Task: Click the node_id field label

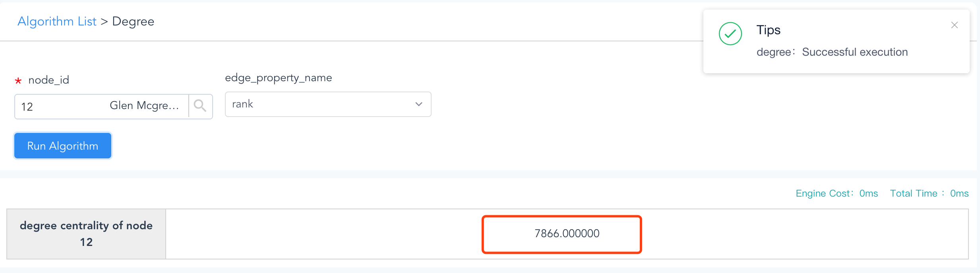Action: (48, 80)
